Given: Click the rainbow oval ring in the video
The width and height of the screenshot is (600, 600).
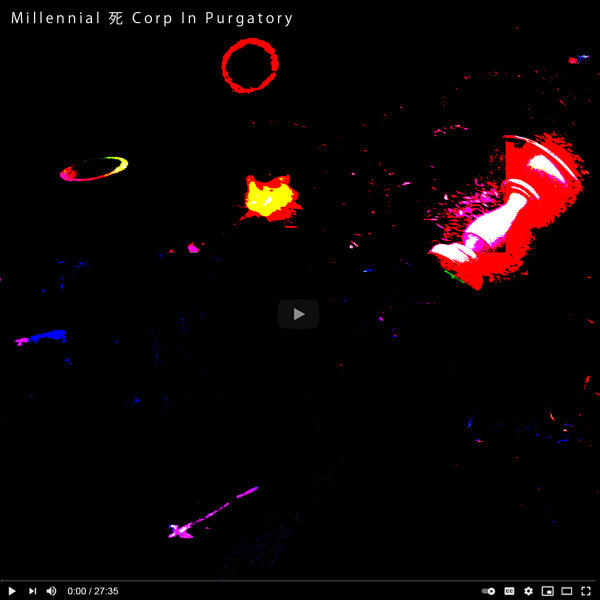Looking at the screenshot, I should [94, 169].
